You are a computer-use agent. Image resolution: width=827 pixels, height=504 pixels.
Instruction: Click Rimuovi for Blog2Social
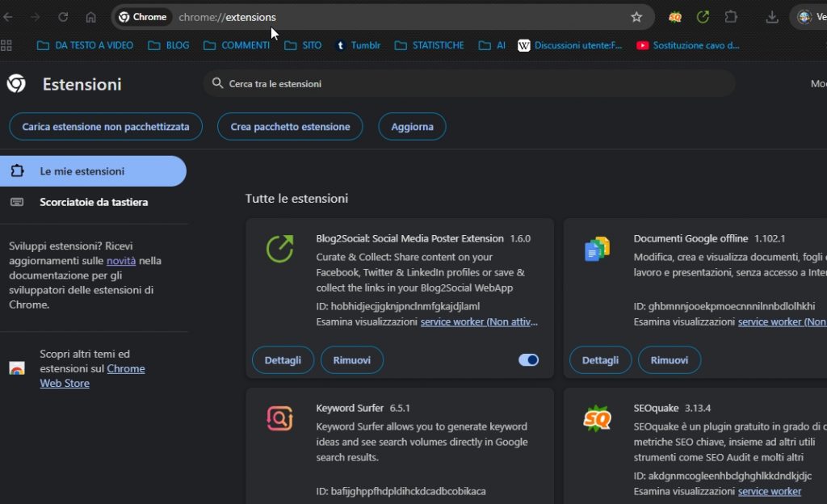(x=352, y=360)
